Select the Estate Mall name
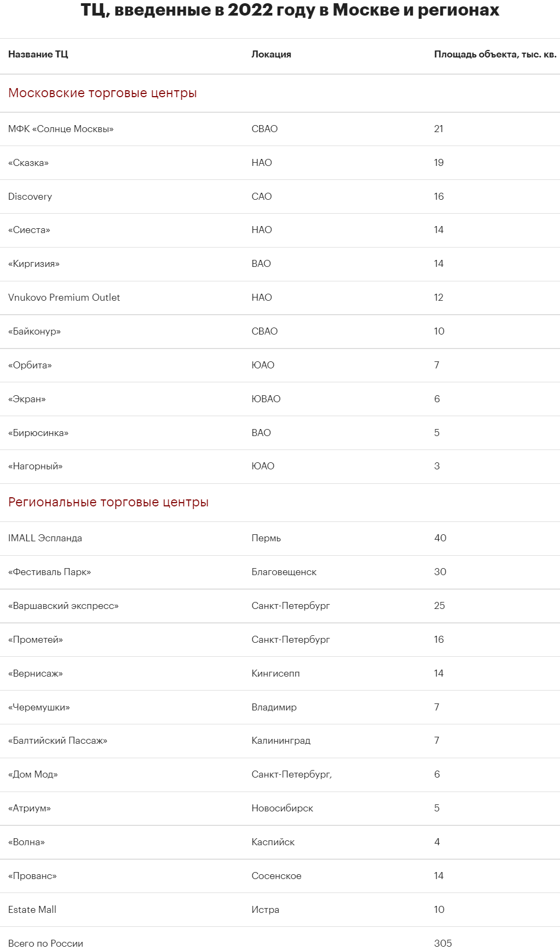 (x=32, y=910)
